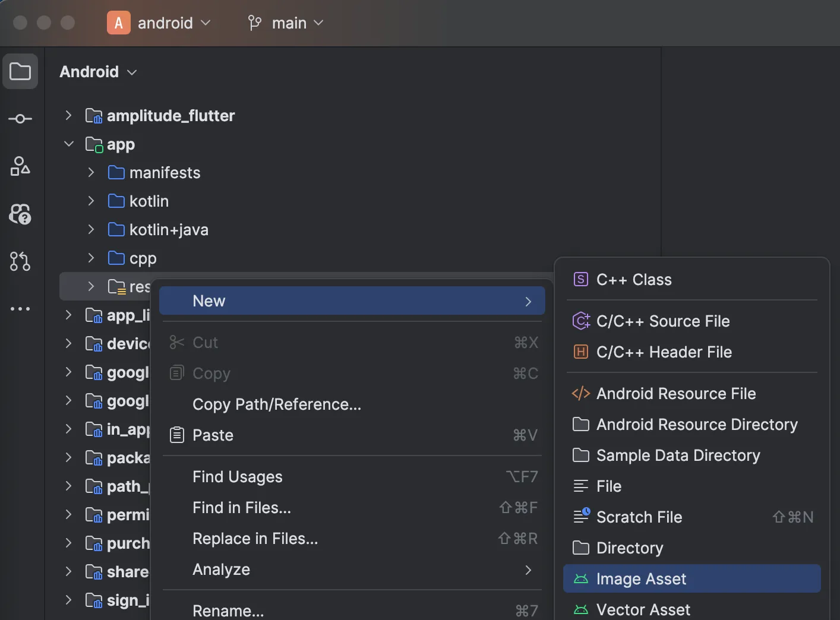Screen dimensions: 840x620
Task: Switch the Android project view selector
Action: 98,72
